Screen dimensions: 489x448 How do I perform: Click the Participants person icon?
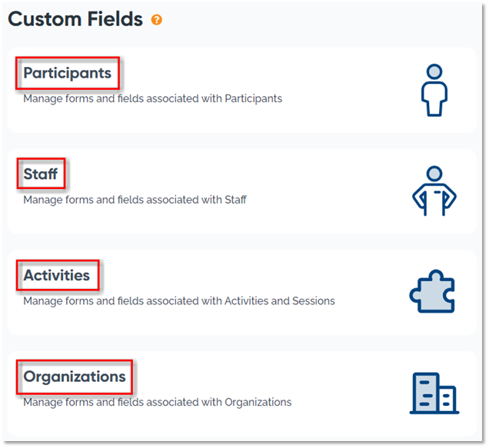434,89
